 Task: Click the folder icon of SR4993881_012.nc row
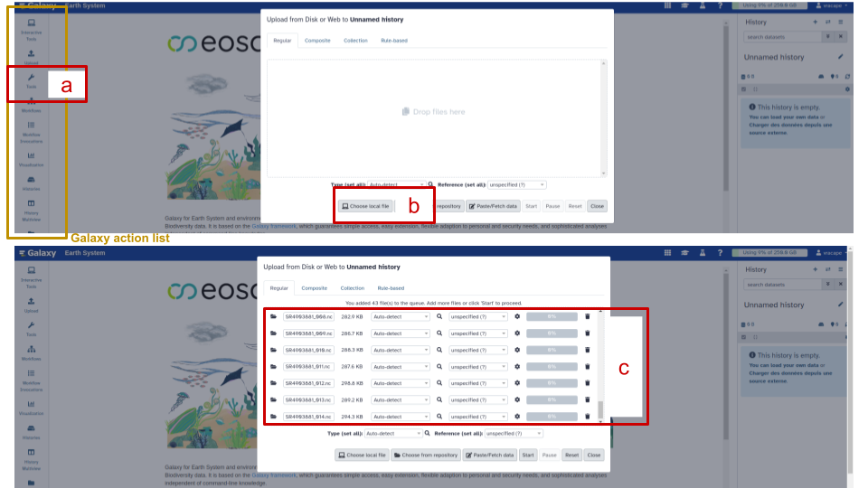pyautogui.click(x=274, y=383)
